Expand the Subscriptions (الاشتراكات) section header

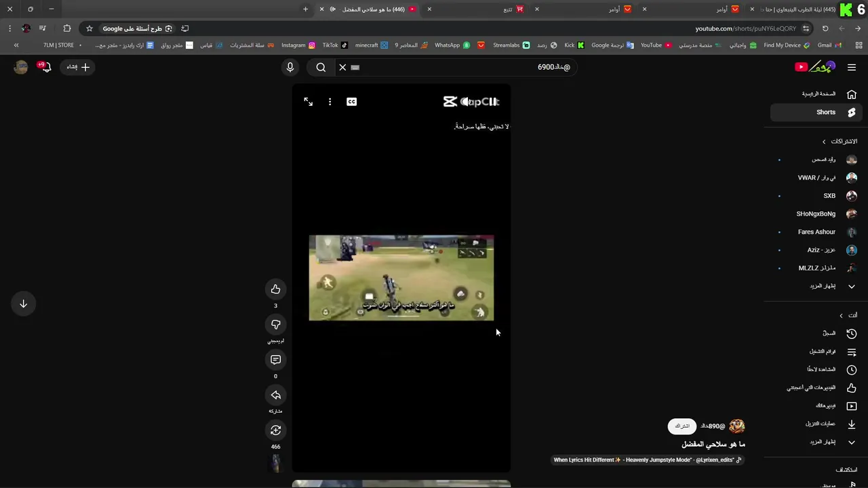(x=840, y=142)
